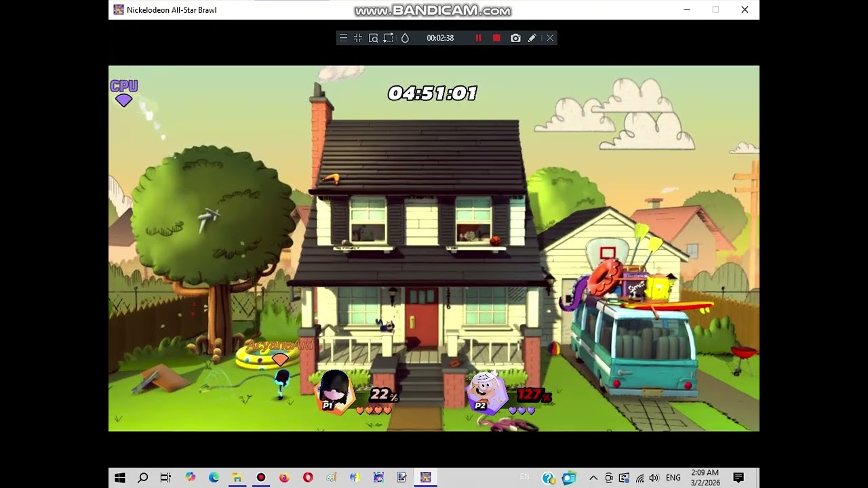
Task: Click the display project tray icon
Action: point(624,478)
